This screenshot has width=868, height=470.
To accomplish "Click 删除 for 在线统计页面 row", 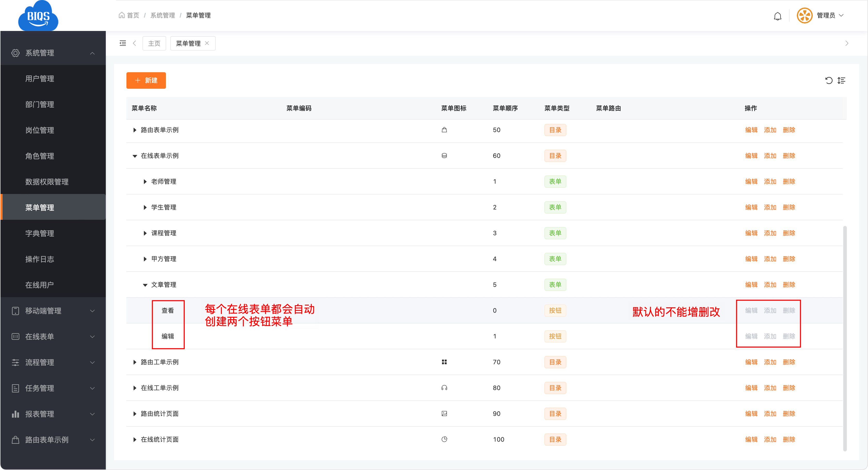I will [x=789, y=439].
